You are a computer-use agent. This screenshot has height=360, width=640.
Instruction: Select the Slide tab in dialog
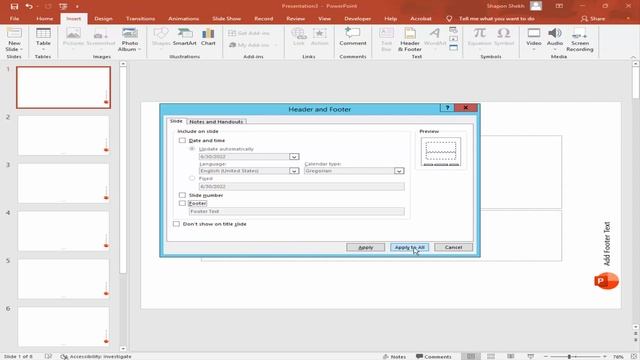[x=176, y=121]
